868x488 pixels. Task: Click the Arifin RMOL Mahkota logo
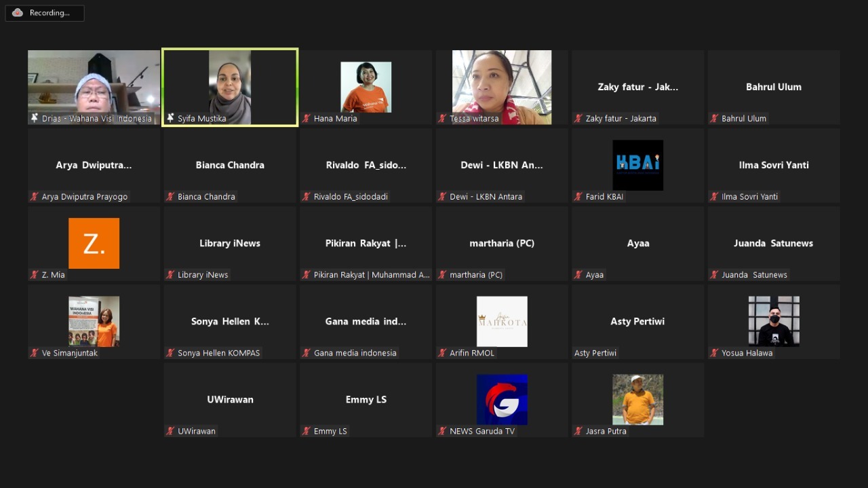tap(502, 321)
